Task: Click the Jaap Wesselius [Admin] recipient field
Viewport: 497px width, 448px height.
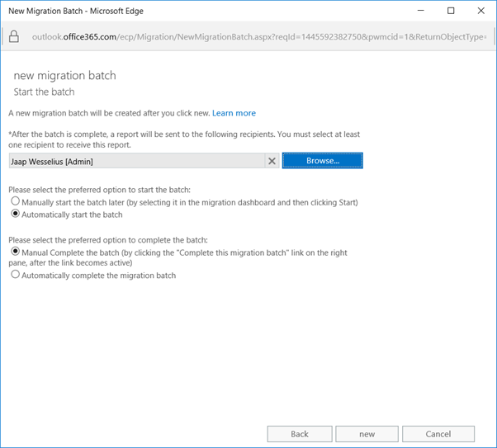Action: 136,161
